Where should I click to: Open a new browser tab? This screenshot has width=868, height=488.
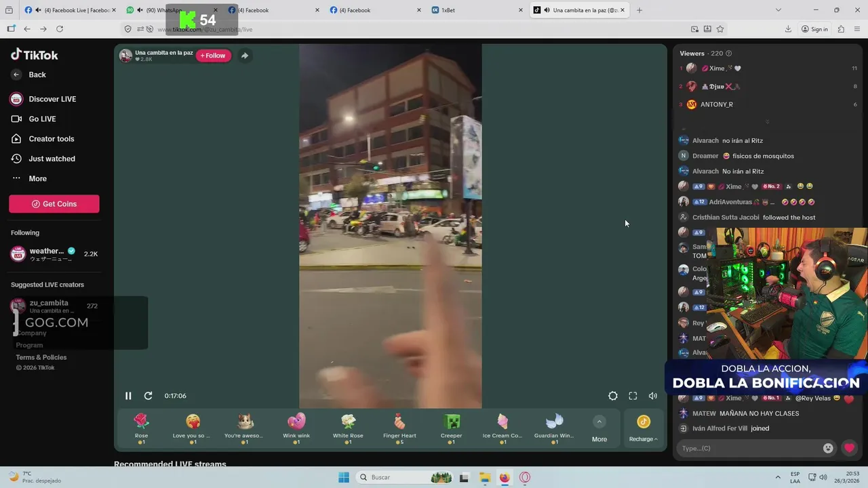[639, 10]
